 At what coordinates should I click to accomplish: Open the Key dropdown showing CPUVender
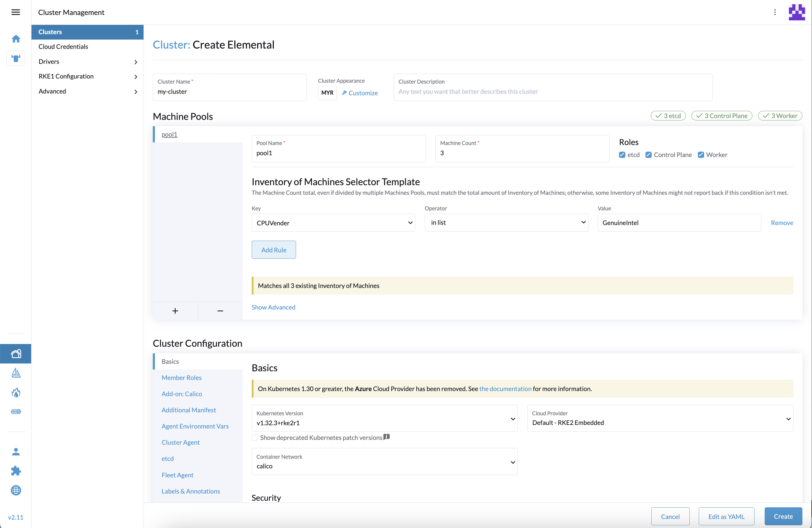click(333, 223)
